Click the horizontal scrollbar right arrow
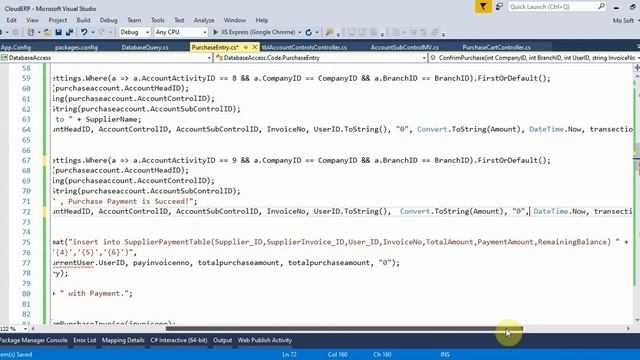Viewport: 640px width, 360px height. tap(628, 329)
